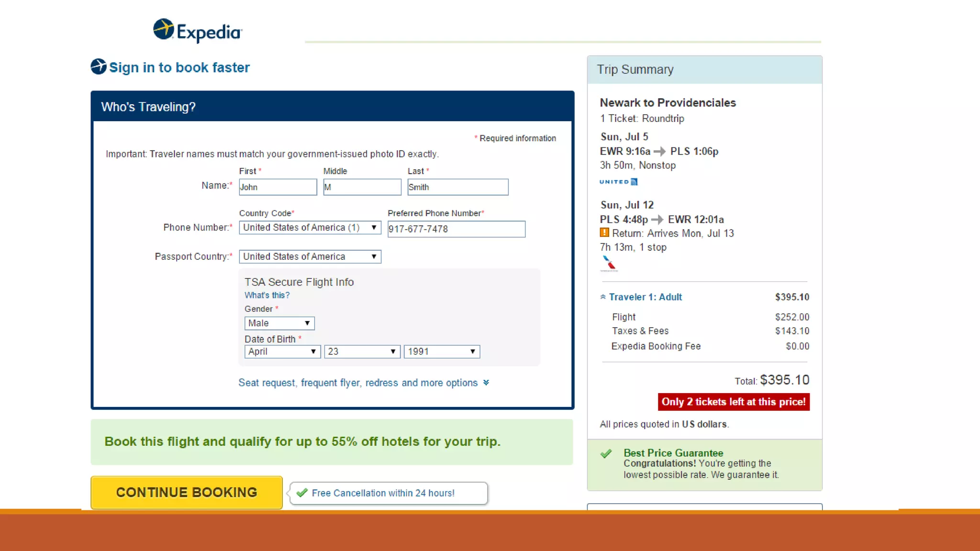Open the Passport Country dropdown

tap(310, 257)
